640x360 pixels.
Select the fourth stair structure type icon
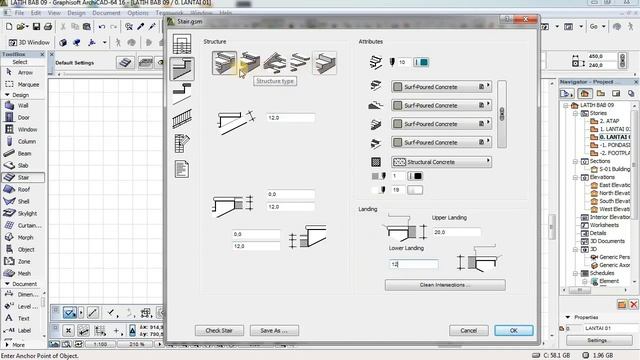click(300, 63)
